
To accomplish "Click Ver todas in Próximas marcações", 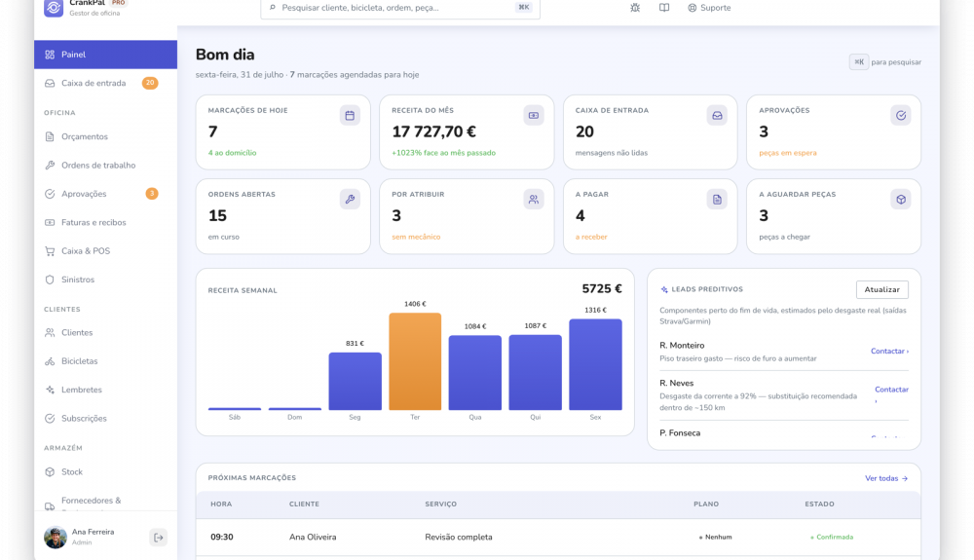I will coord(886,478).
